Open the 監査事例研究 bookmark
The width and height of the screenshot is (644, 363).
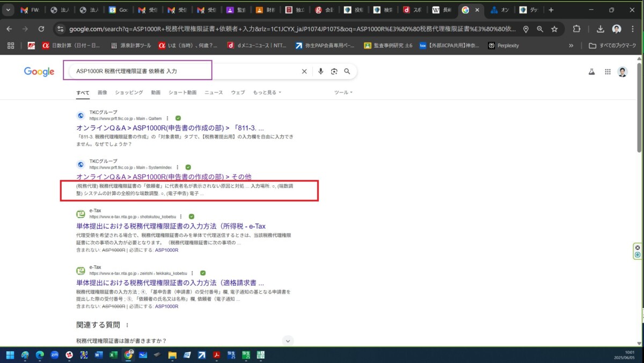tap(388, 46)
